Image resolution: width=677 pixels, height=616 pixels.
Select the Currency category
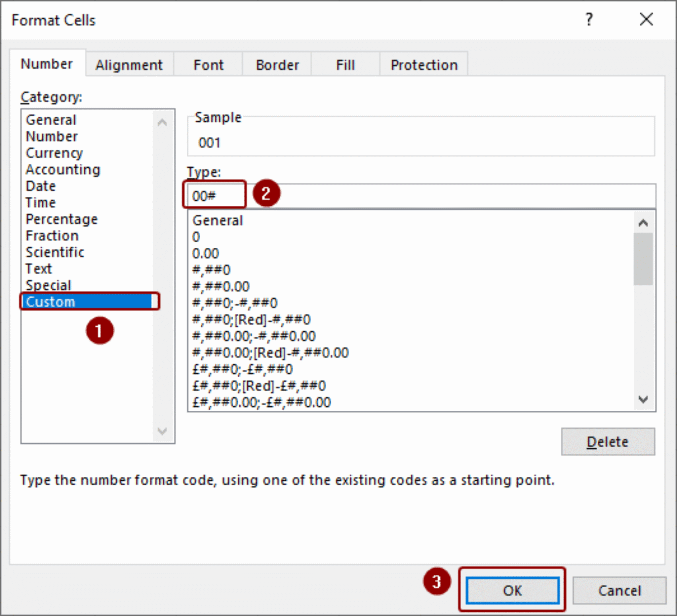tap(54, 153)
